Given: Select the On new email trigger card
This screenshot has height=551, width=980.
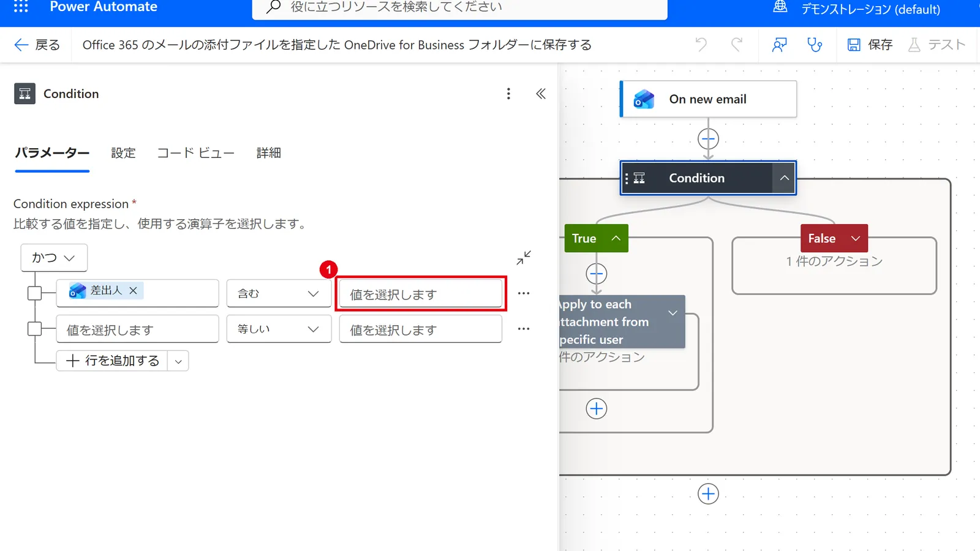Looking at the screenshot, I should click(708, 99).
